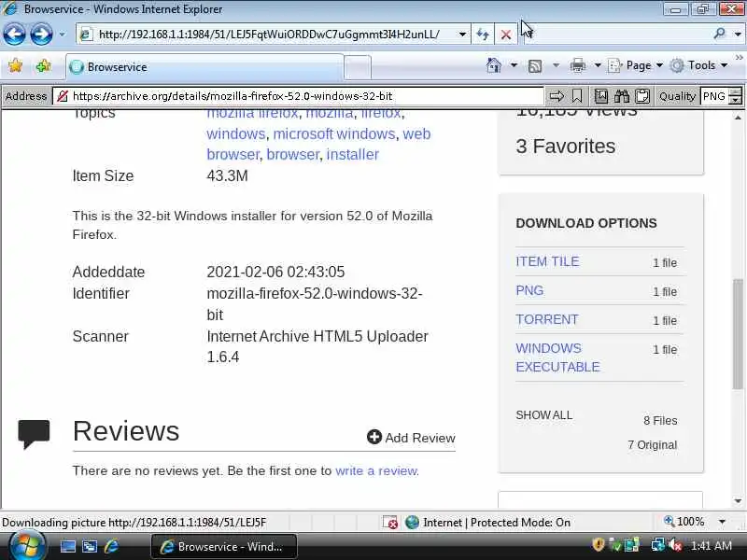Follow the 'write a review' link
The width and height of the screenshot is (747, 560).
click(376, 470)
